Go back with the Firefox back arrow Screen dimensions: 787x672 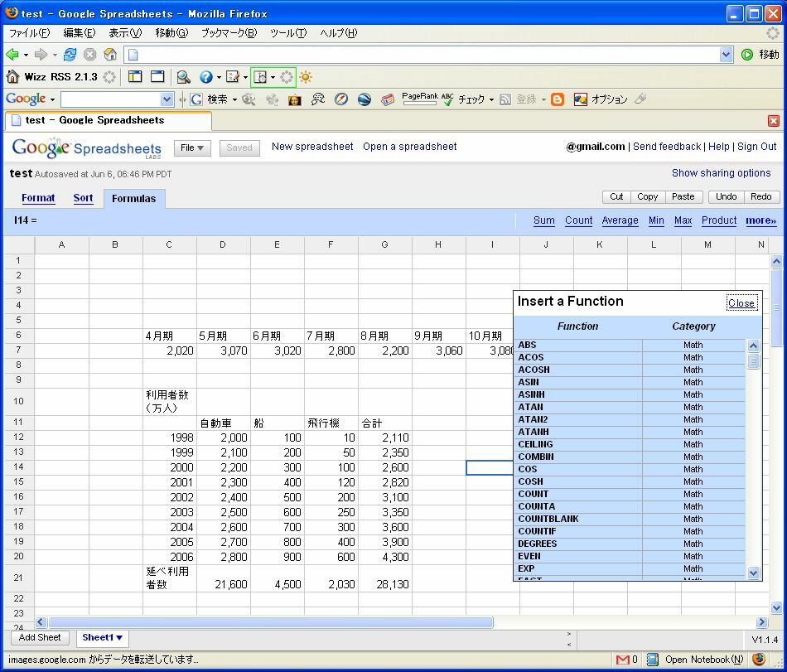click(12, 54)
